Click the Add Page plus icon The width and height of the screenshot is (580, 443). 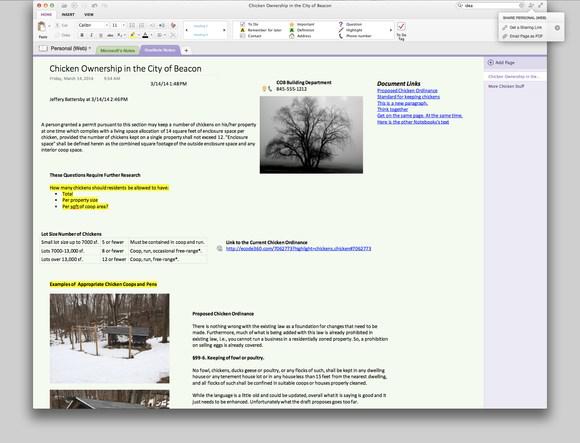coord(490,62)
